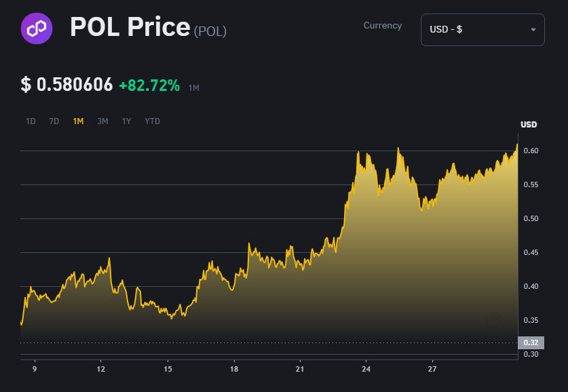Click the currency dropdown arrow
Screen dimensions: 568x392
(533, 30)
